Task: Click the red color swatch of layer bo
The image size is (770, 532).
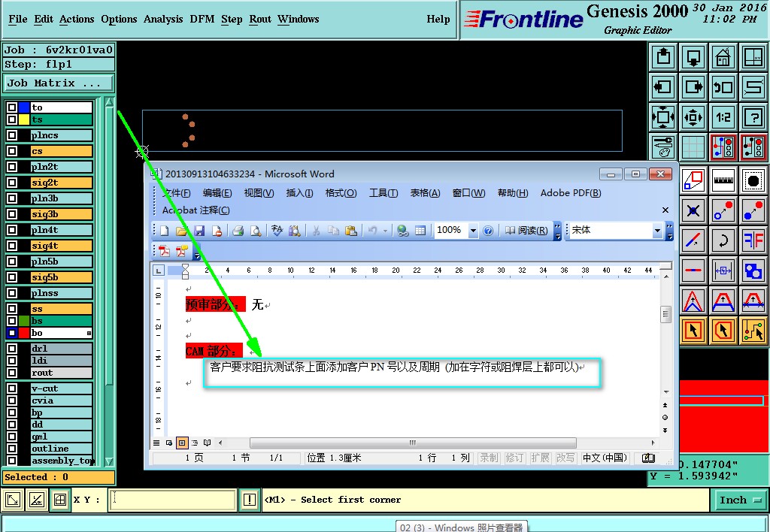Action: pyautogui.click(x=24, y=333)
